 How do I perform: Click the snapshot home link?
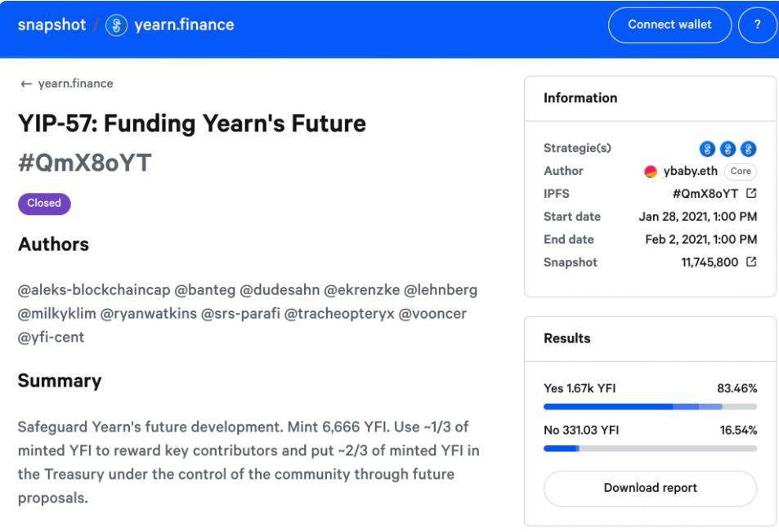(51, 25)
